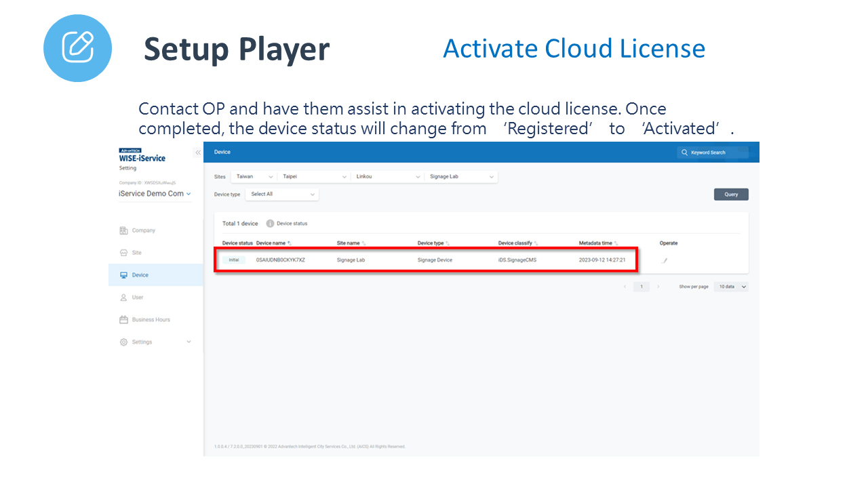Open the Company menu item
The image size is (868, 488).
143,230
